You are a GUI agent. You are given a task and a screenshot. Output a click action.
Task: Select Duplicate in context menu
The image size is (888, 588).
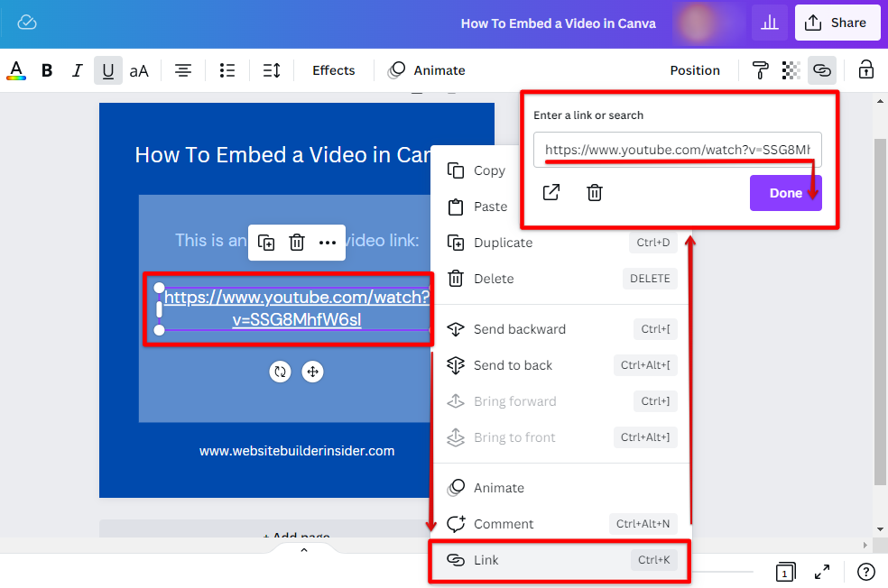tap(503, 243)
